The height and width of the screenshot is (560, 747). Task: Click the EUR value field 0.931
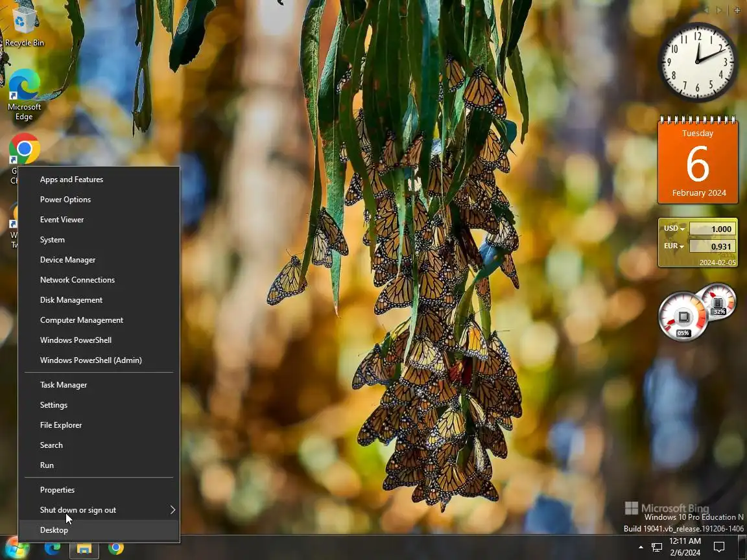tap(711, 247)
